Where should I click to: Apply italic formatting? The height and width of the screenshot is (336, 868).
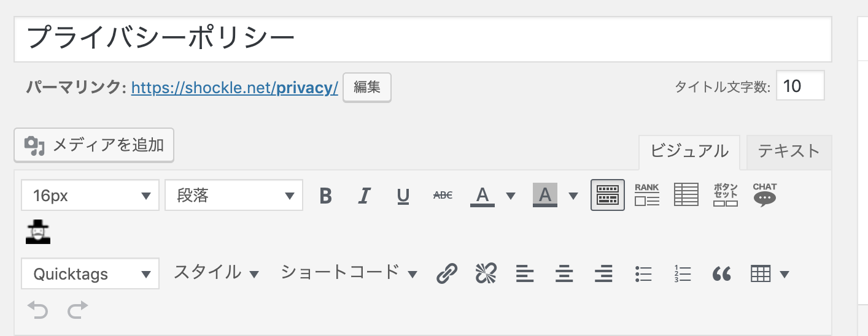click(365, 196)
